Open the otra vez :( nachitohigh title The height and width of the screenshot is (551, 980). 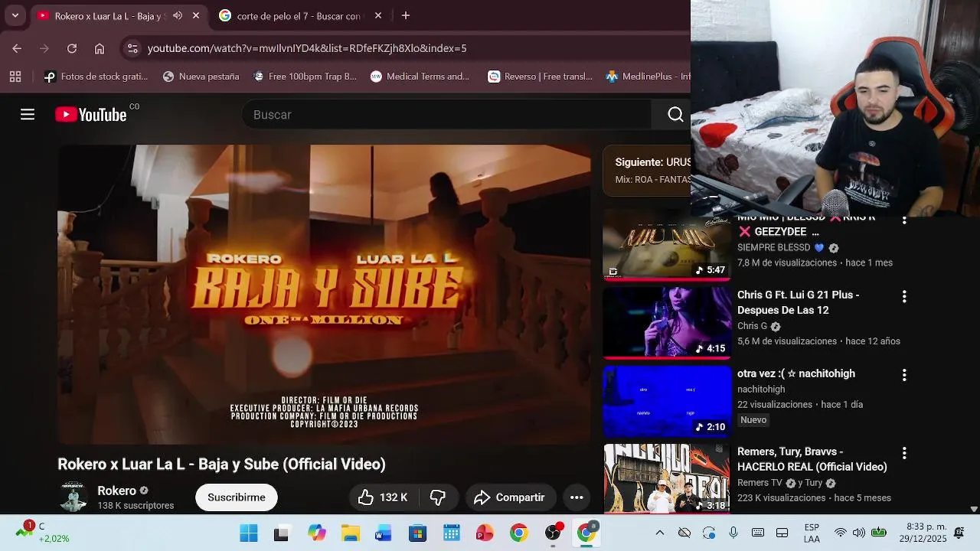(x=796, y=373)
